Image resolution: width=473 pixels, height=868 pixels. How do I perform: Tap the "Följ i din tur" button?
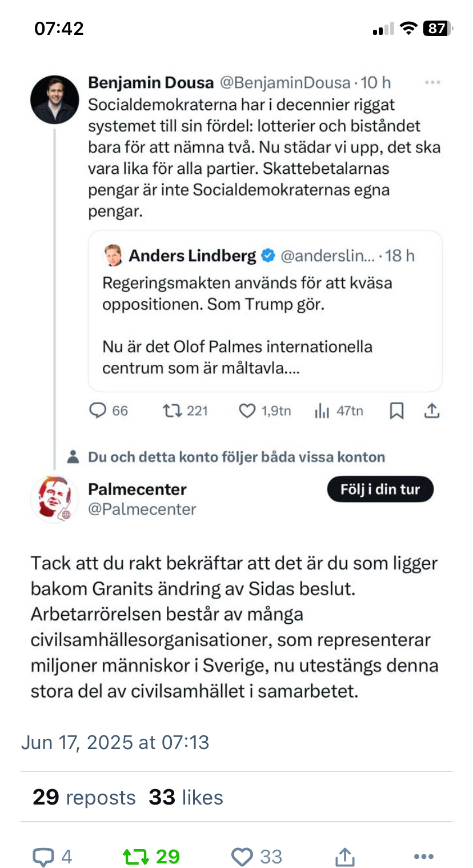click(380, 489)
